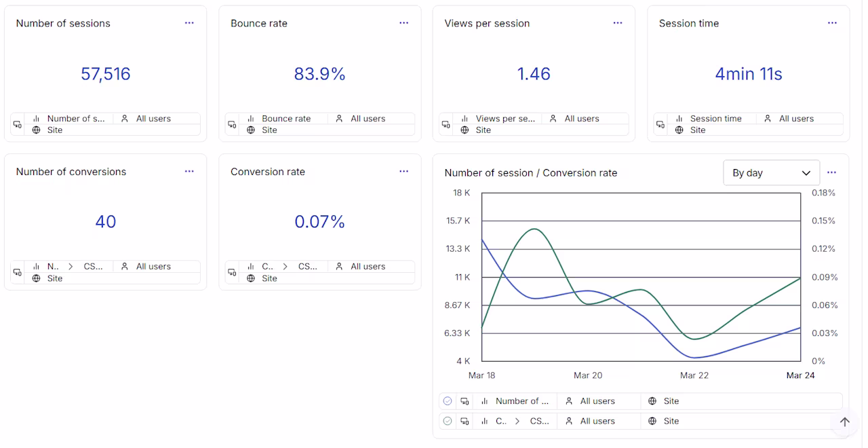868x448 pixels.
Task: Toggle Number of sessions series in chart legend
Action: [448, 401]
